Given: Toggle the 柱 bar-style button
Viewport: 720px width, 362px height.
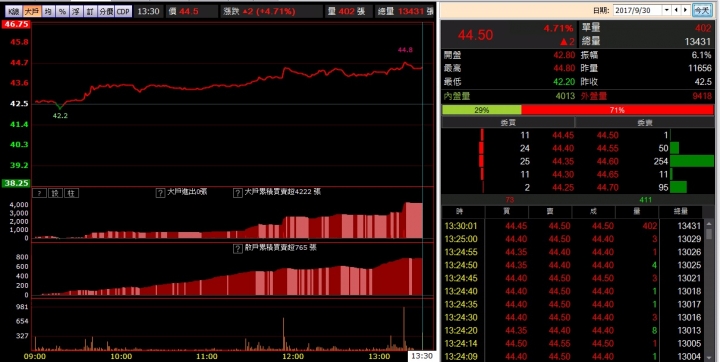Looking at the screenshot, I should (x=72, y=193).
